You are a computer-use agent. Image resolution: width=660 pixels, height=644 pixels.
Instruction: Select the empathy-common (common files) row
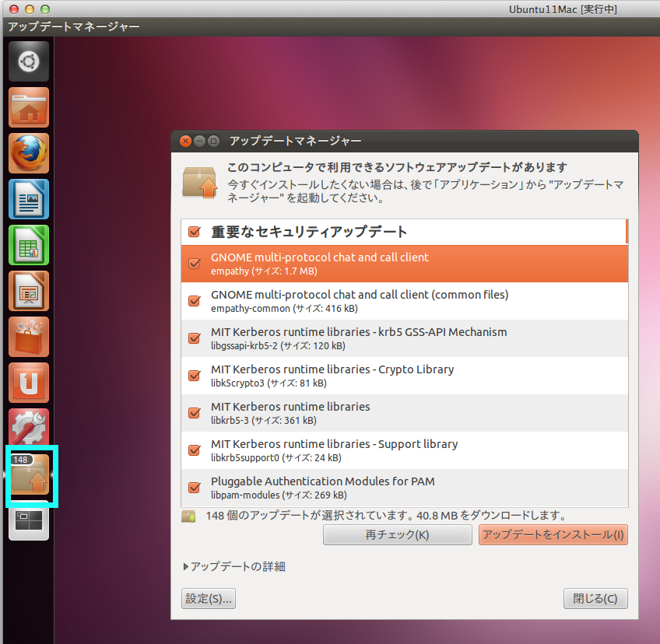point(404,301)
